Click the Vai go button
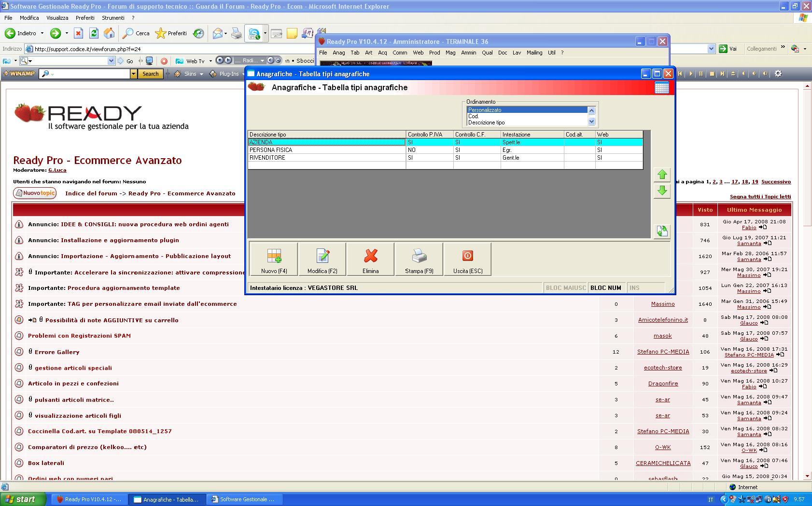This screenshot has width=812, height=506. pyautogui.click(x=728, y=49)
